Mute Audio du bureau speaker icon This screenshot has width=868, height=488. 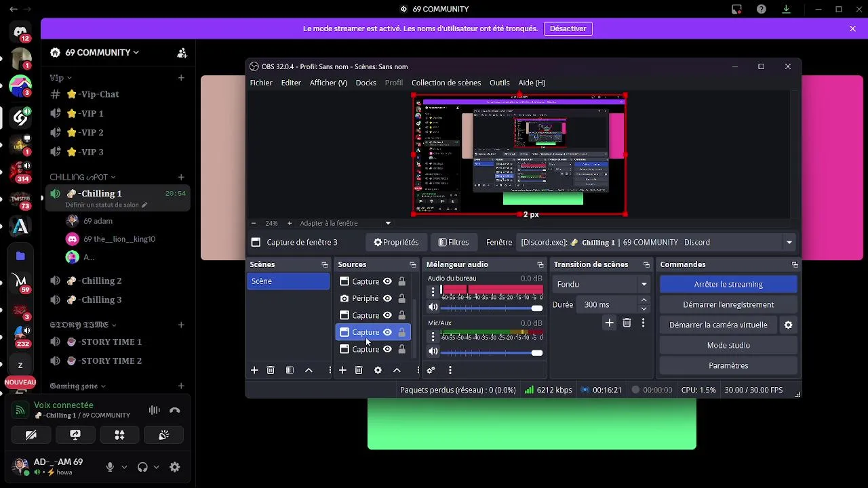tap(433, 308)
